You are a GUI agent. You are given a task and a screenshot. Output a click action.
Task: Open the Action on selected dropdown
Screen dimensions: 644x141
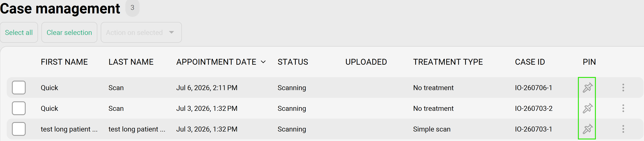[x=141, y=32]
